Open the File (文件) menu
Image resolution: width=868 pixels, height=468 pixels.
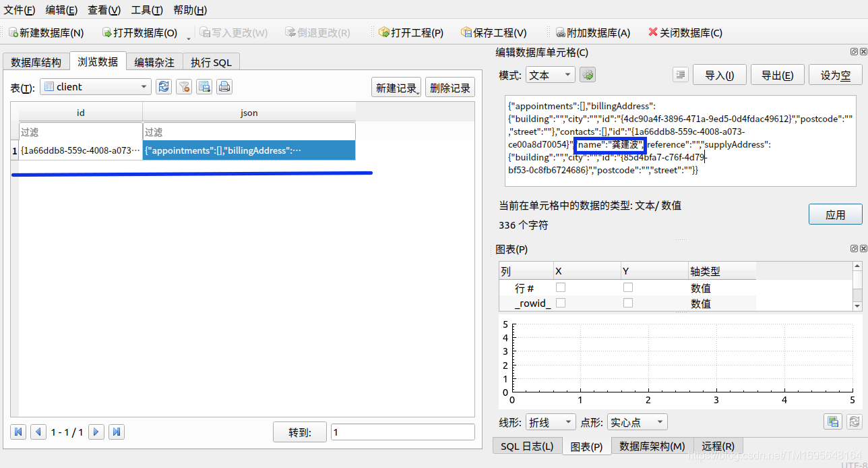[20, 10]
